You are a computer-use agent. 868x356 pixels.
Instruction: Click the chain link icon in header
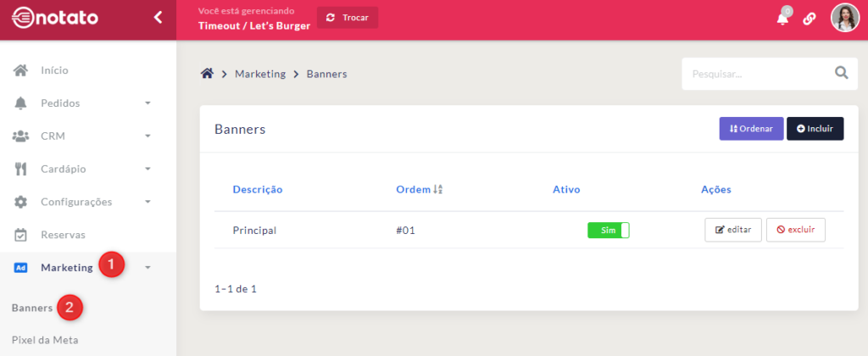pos(810,19)
